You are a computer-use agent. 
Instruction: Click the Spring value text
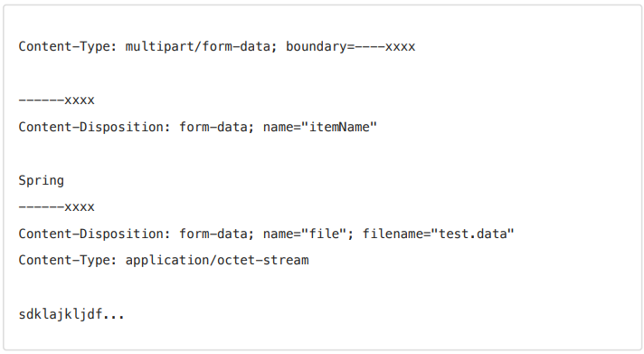[41, 180]
